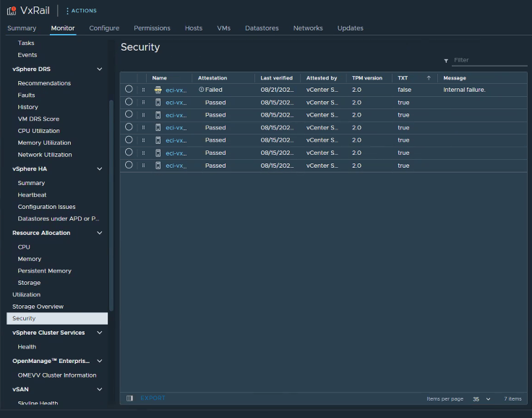Select radio button for the failed host row
Screen dimensions: 532x418
[x=129, y=90]
